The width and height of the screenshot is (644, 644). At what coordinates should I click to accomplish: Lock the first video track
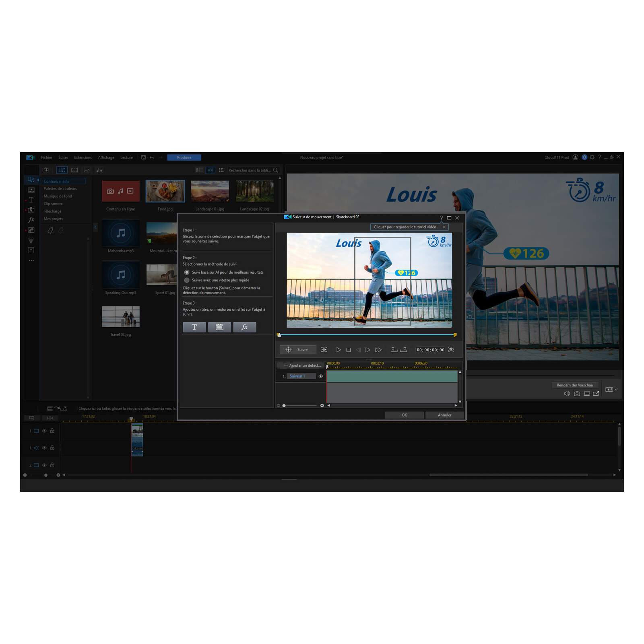coord(52,431)
